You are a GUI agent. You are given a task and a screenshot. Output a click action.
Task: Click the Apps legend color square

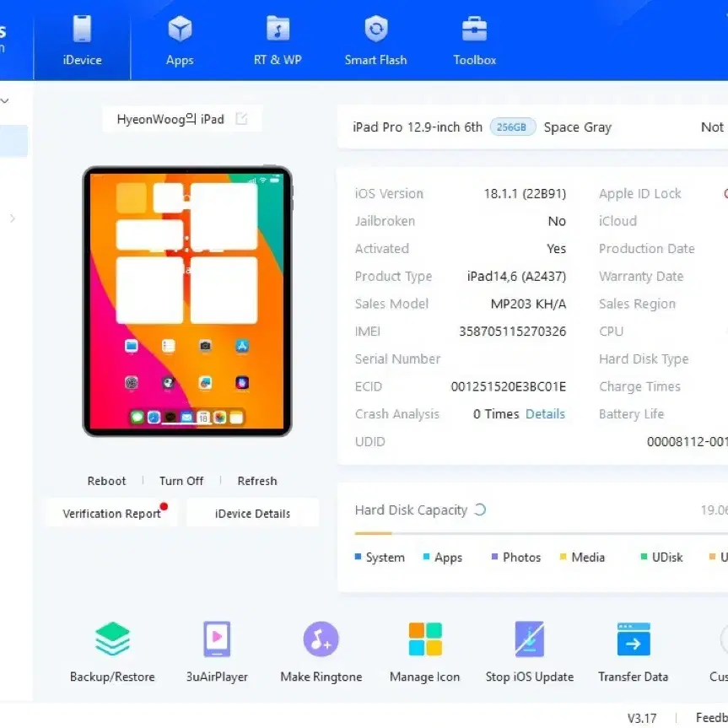(x=426, y=557)
